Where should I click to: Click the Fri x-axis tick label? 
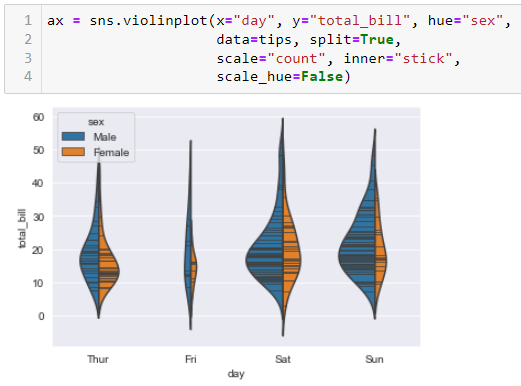coord(191,359)
